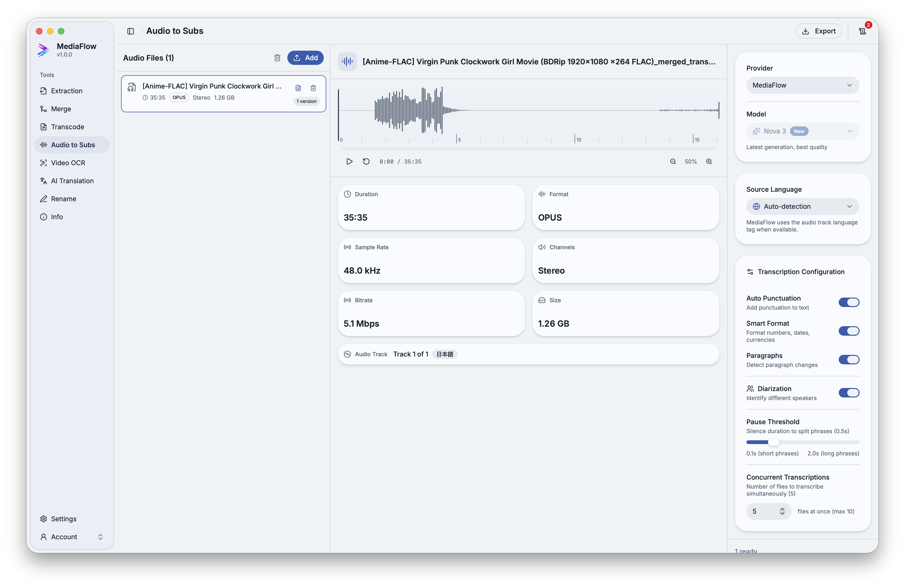905x588 pixels.
Task: Click the headphone file icon in list
Action: coord(132,88)
